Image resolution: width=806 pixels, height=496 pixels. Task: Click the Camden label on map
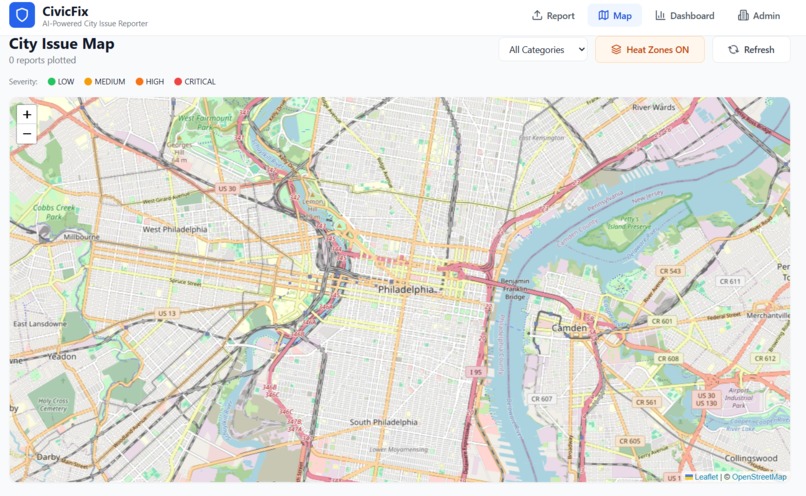569,327
